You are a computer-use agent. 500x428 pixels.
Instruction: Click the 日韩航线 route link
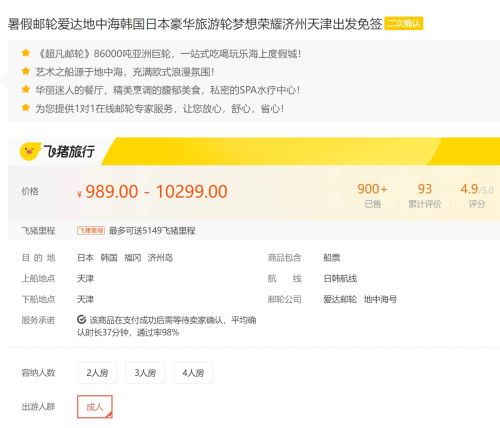(340, 278)
